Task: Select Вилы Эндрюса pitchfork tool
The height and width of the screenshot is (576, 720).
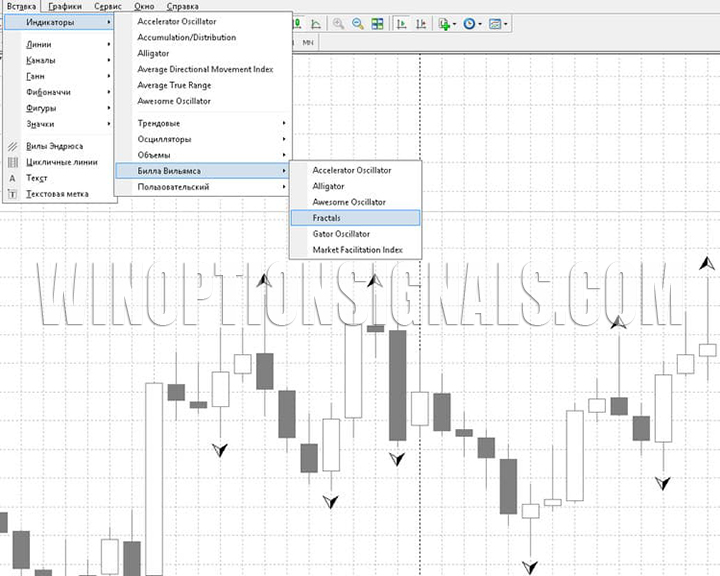Action: (x=59, y=146)
